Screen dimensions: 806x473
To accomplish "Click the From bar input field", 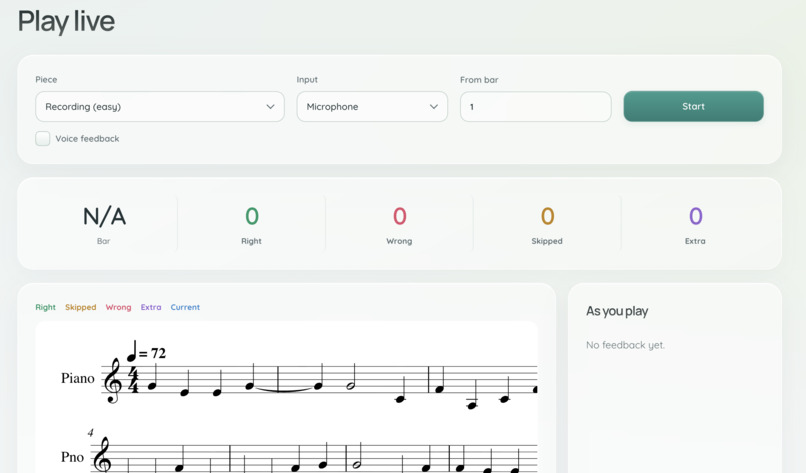I will 536,106.
